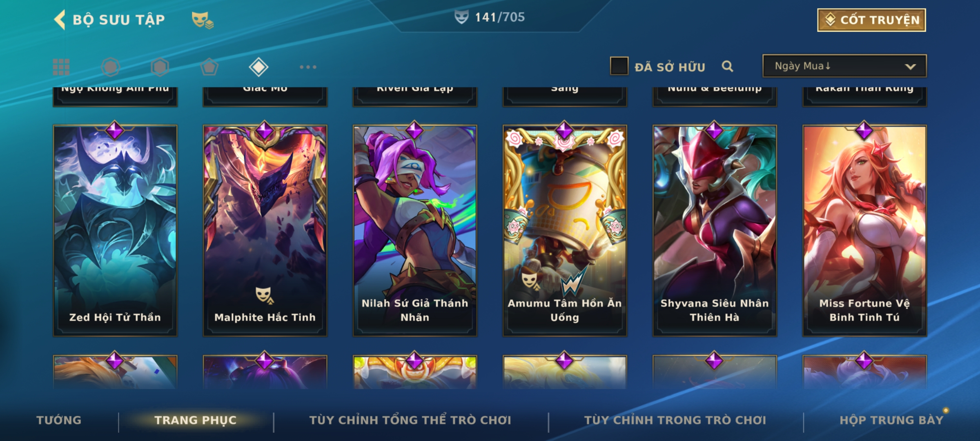Image resolution: width=980 pixels, height=441 pixels.
Task: Select the all-rarities grid filter icon
Action: (61, 67)
